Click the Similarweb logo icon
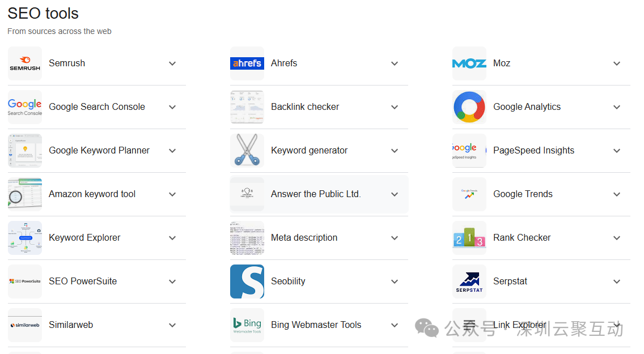Viewport: 644px width, 354px height. click(25, 325)
